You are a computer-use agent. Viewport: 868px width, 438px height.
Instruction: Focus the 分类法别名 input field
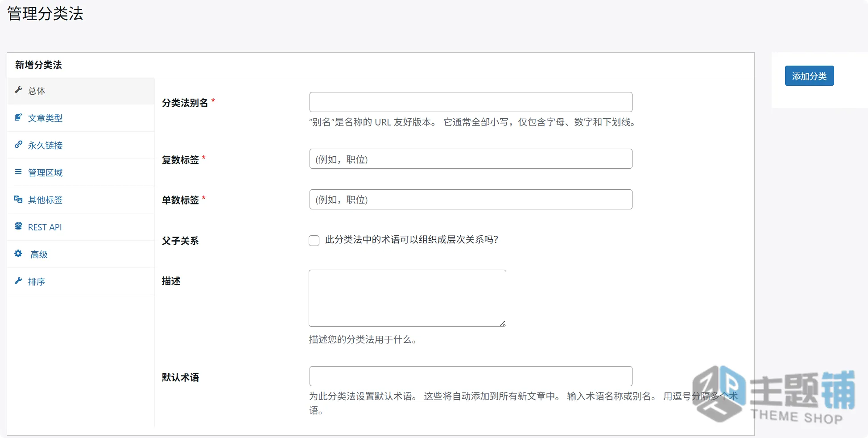(x=471, y=102)
